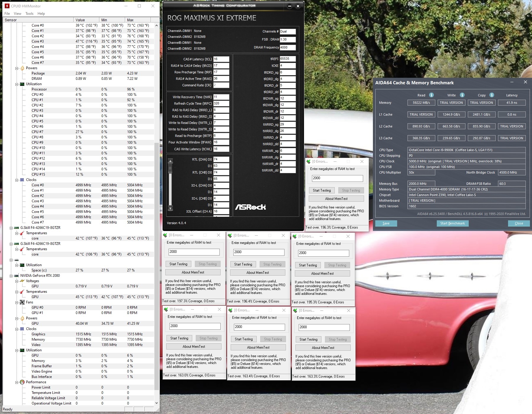The image size is (532, 414).
Task: Click the CPU Utilization chip icon in HWMonitor
Action: point(22,84)
